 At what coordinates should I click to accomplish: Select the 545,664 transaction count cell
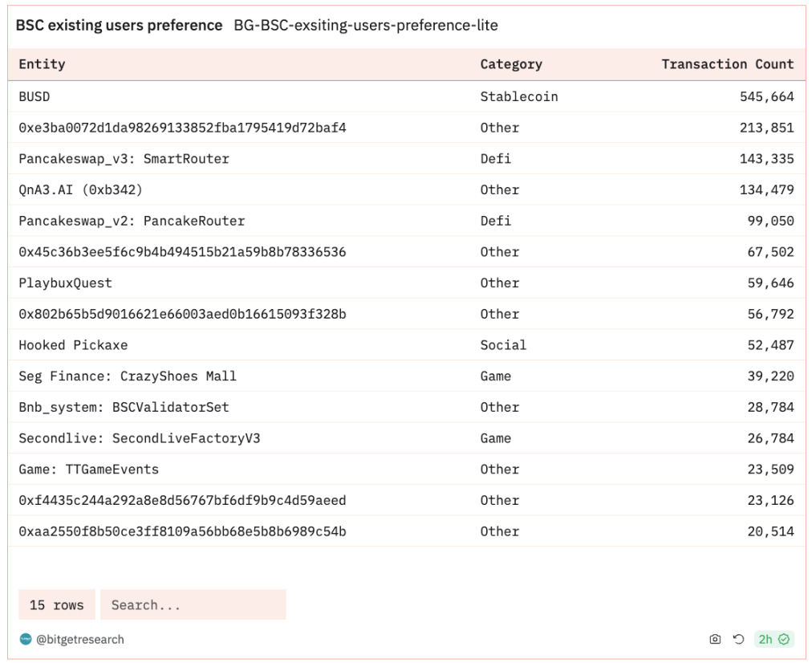766,97
